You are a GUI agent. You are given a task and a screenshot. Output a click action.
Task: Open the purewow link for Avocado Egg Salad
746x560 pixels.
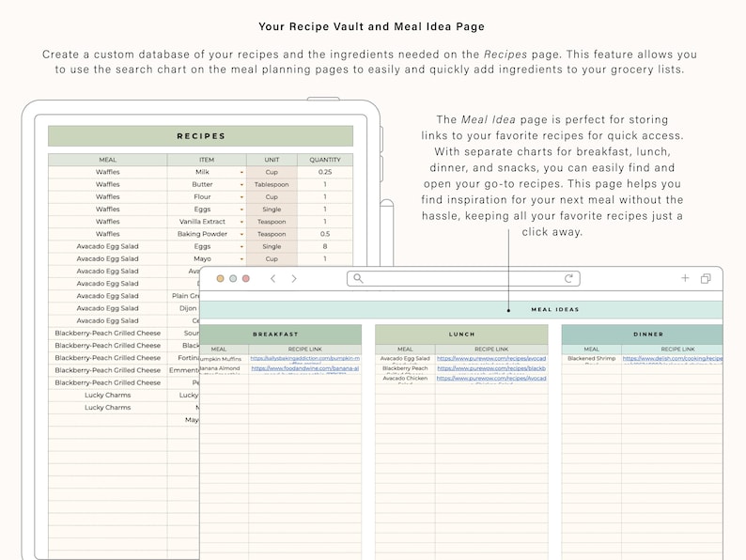[x=491, y=358]
